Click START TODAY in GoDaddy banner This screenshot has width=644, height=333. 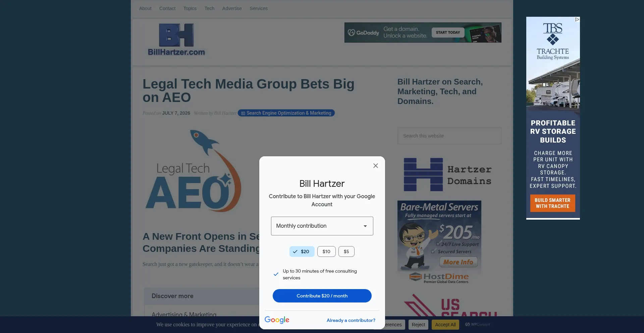point(448,33)
